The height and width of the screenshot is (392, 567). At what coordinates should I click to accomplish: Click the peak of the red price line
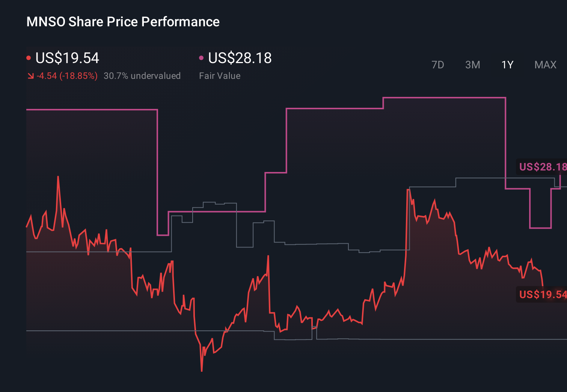tap(59, 176)
